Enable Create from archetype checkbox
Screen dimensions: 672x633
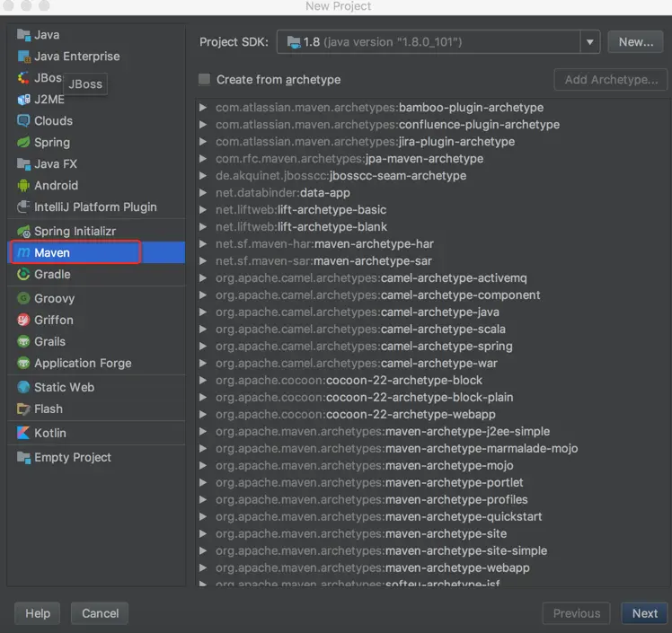(205, 79)
